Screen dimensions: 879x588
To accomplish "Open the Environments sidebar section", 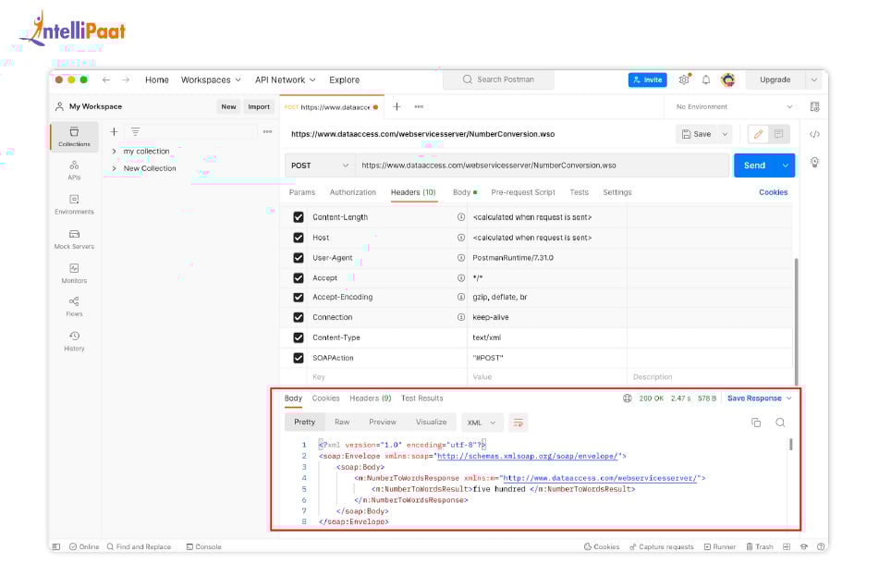I will click(74, 204).
